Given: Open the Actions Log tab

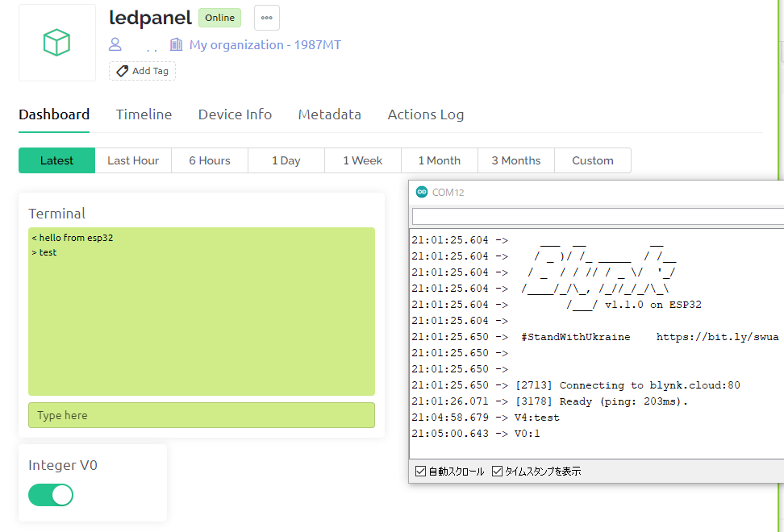Looking at the screenshot, I should (x=426, y=114).
